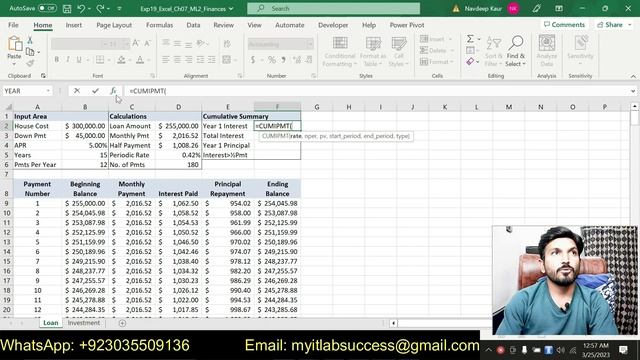Open the Formulas tab
640x360 pixels.
click(x=160, y=25)
